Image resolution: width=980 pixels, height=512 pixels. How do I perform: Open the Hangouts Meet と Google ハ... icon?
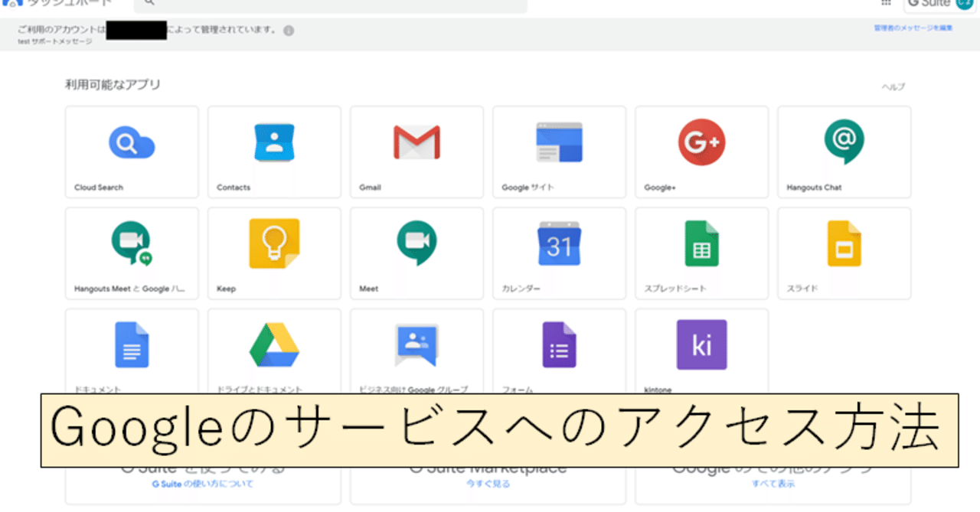pyautogui.click(x=132, y=244)
